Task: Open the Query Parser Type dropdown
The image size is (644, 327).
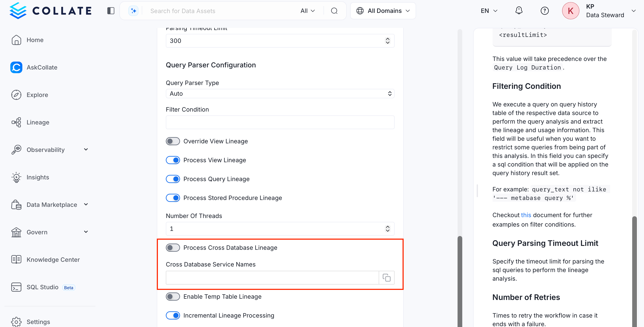Action: coord(280,94)
